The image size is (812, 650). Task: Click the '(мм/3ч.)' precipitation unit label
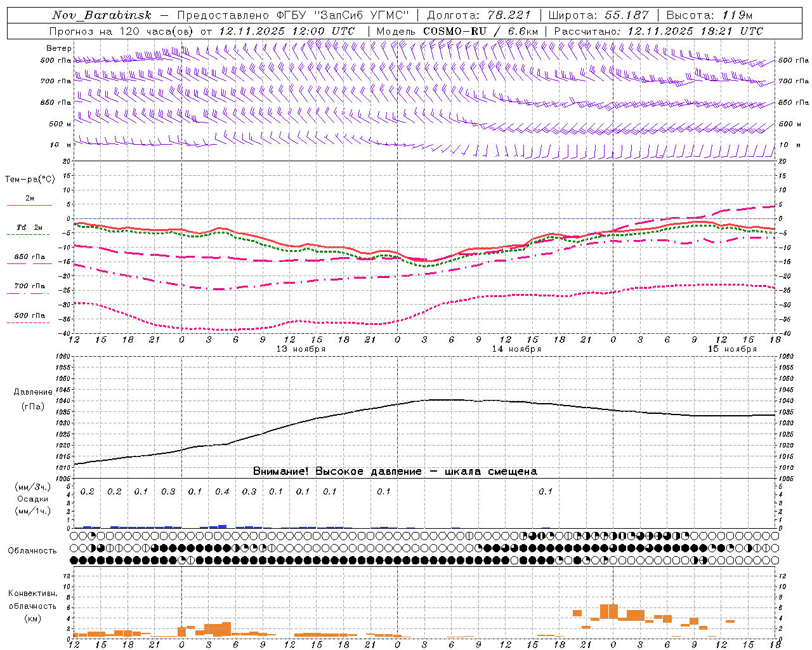click(x=33, y=487)
